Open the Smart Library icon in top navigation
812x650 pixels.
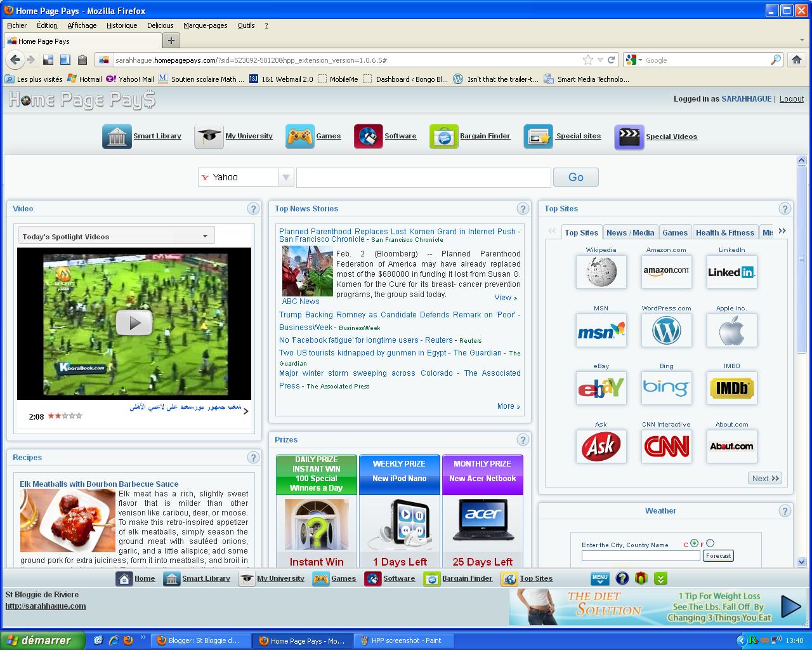pos(117,136)
